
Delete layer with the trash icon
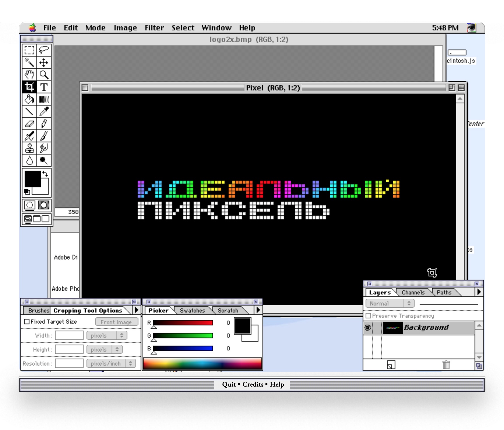(446, 365)
